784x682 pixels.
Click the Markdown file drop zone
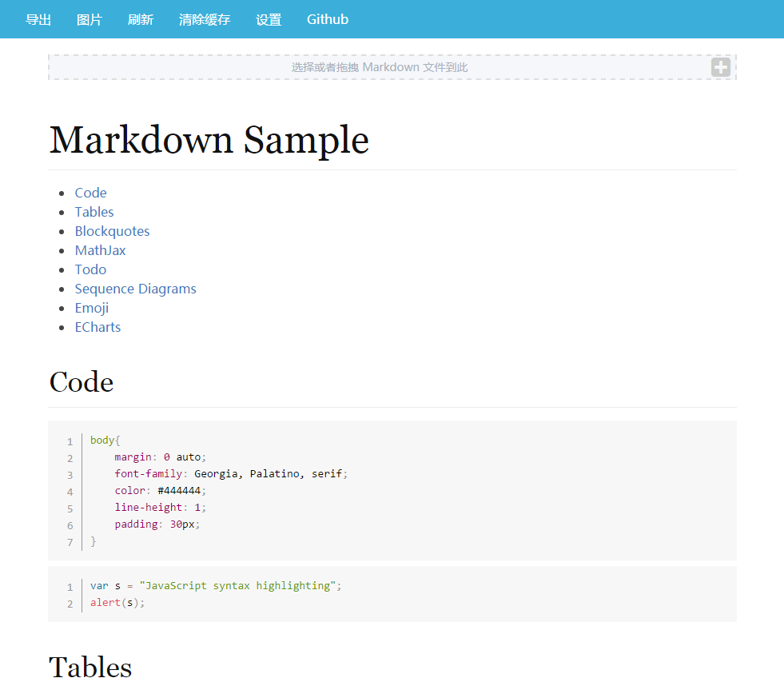392,67
